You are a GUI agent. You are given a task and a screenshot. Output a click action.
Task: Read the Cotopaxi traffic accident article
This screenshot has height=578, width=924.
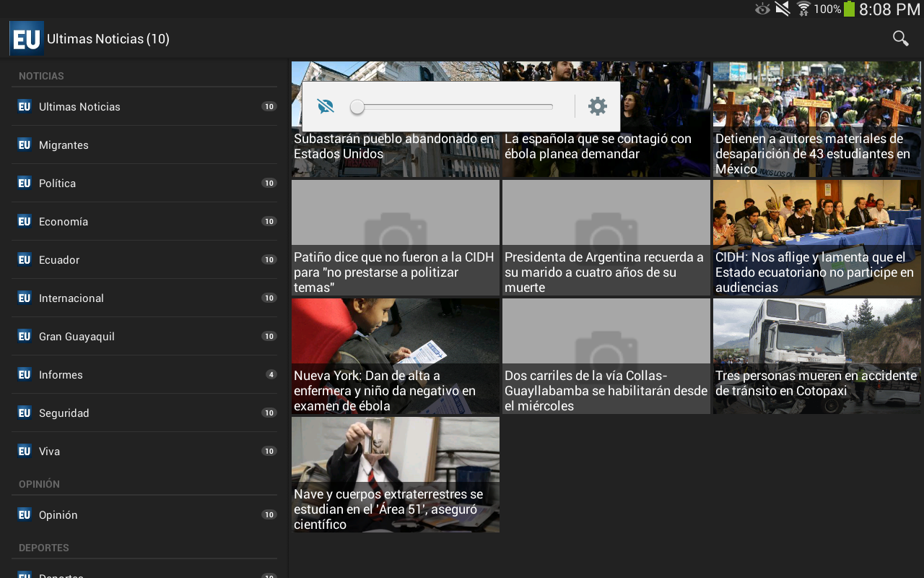816,355
